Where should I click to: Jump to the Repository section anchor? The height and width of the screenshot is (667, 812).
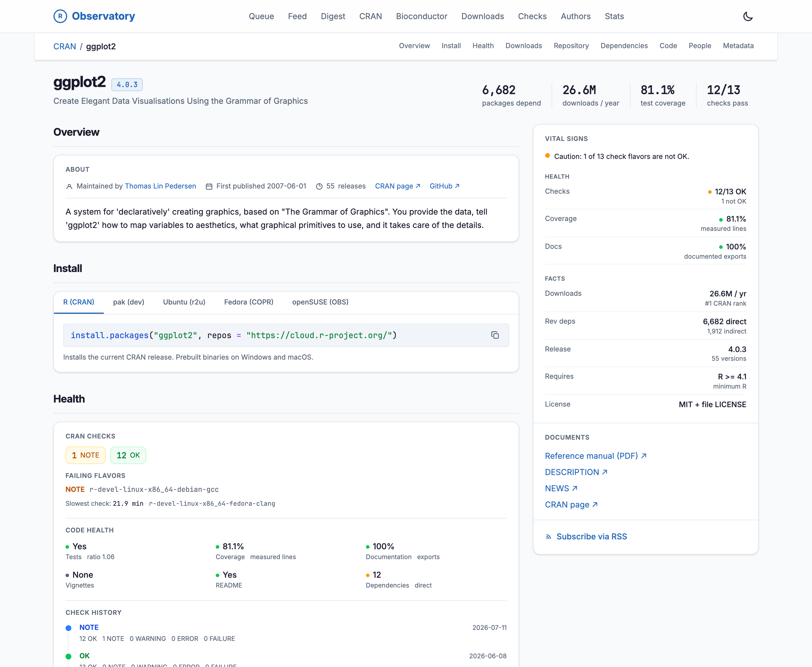571,46
